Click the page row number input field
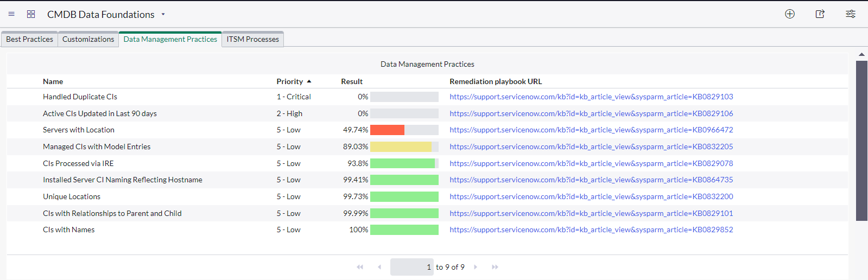Viewport: 868px width, 280px height. coord(412,267)
